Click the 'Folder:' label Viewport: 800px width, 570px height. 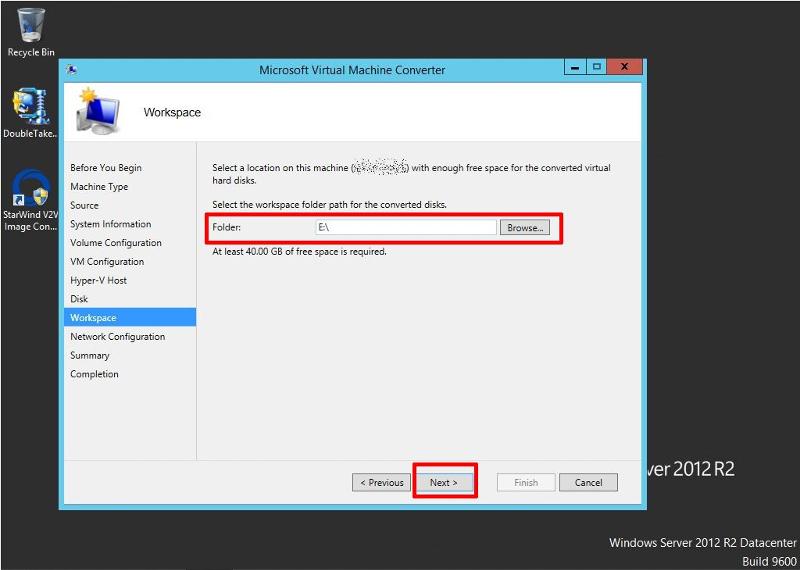coord(227,228)
